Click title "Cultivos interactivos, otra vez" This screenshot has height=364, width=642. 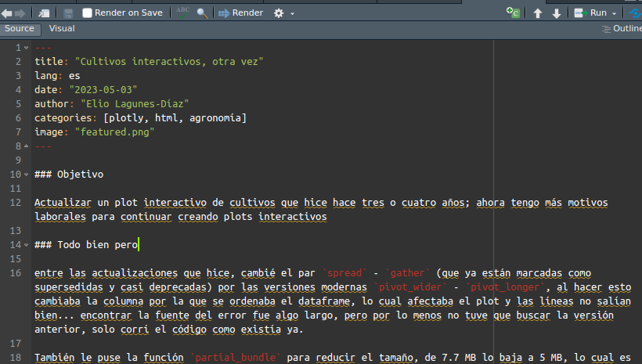169,61
